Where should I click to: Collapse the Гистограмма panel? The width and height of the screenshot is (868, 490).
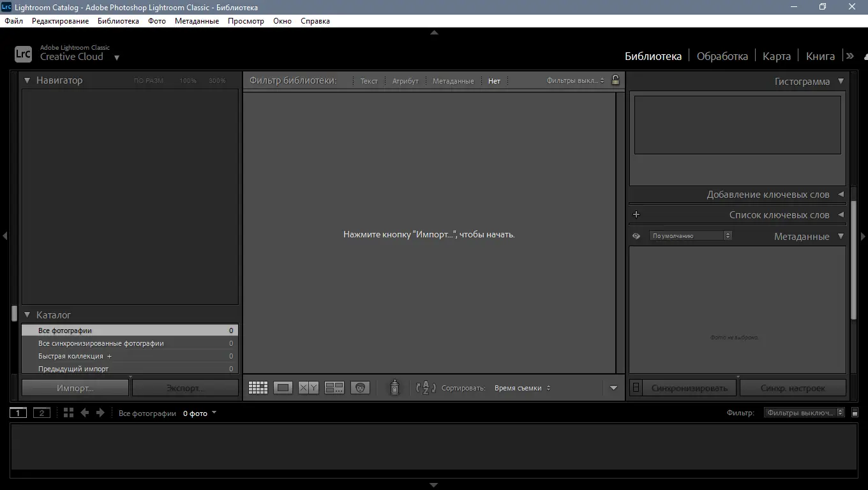[x=841, y=82]
